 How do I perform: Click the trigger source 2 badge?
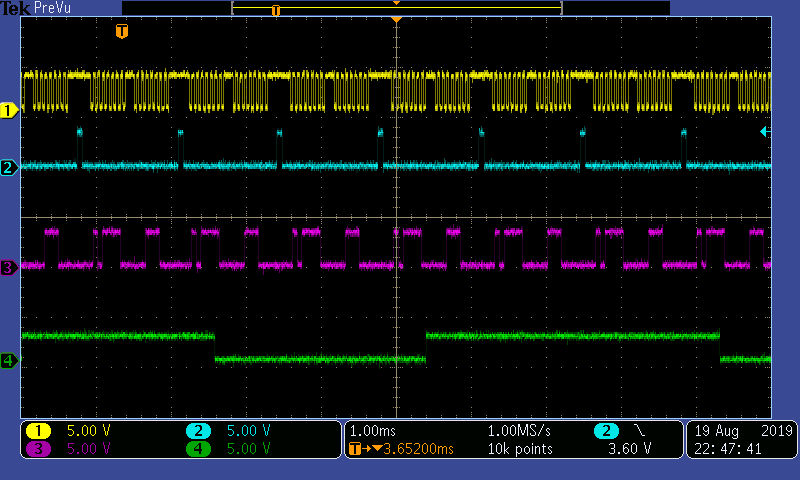pos(607,431)
